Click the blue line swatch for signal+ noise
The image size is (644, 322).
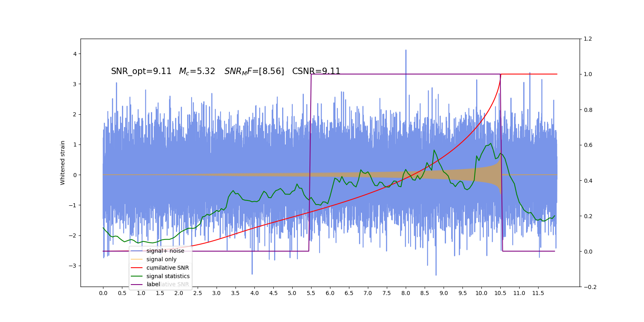(x=137, y=251)
